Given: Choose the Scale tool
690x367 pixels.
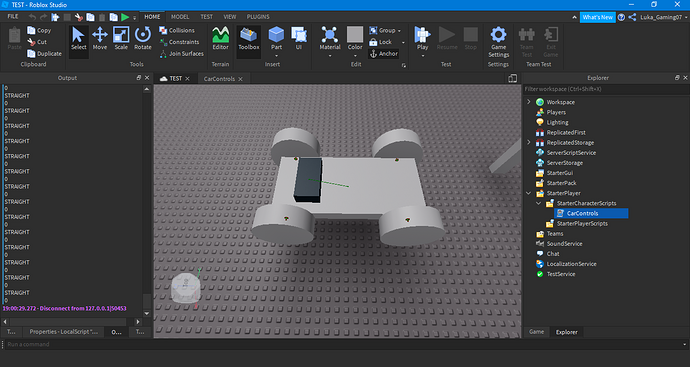Looking at the screenshot, I should point(121,38).
